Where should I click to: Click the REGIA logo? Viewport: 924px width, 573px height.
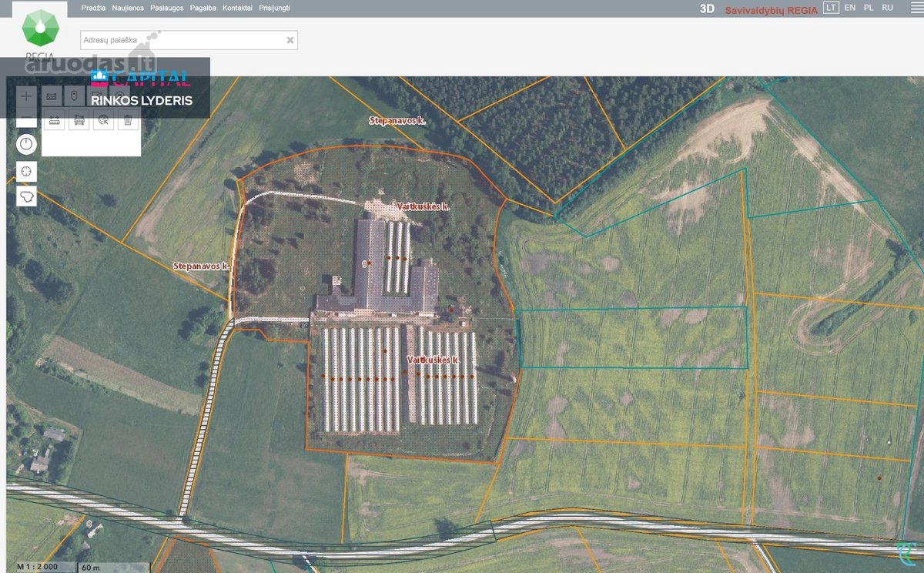pos(40,35)
